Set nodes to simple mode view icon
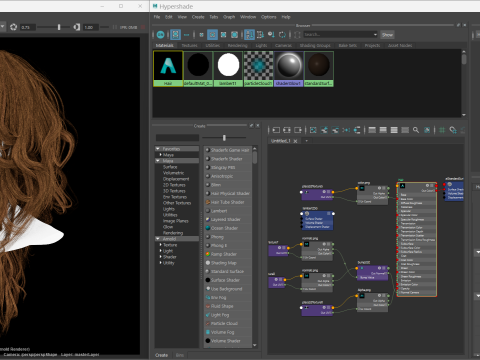480x360 pixels. pos(372,130)
